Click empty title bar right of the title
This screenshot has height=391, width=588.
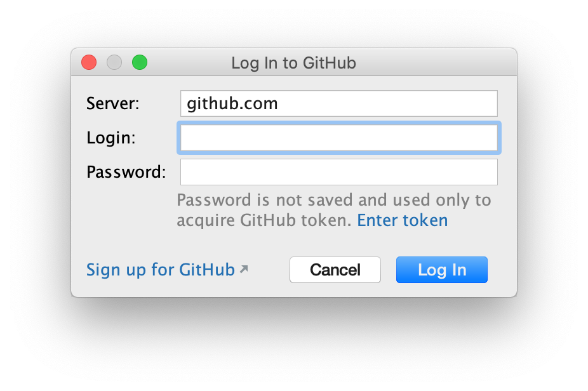point(438,63)
